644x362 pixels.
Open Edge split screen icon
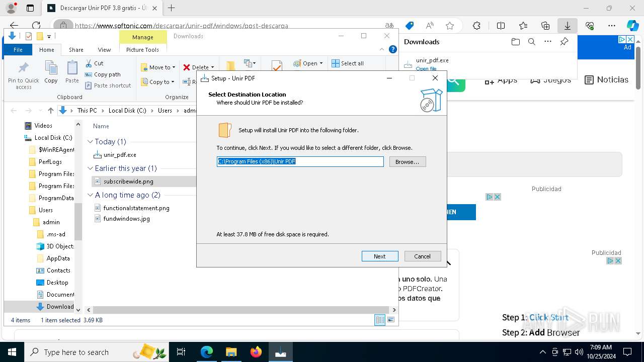pyautogui.click(x=501, y=26)
